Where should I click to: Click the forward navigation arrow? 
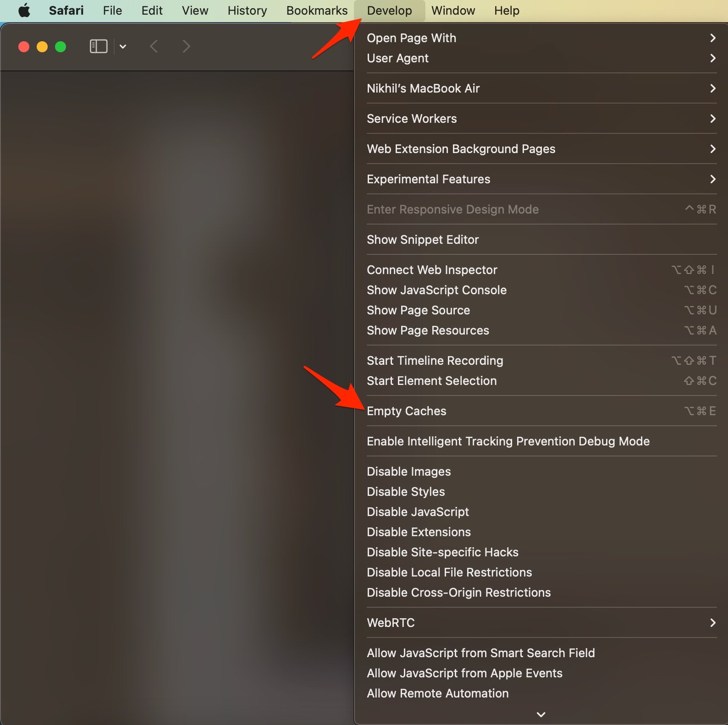(x=186, y=46)
